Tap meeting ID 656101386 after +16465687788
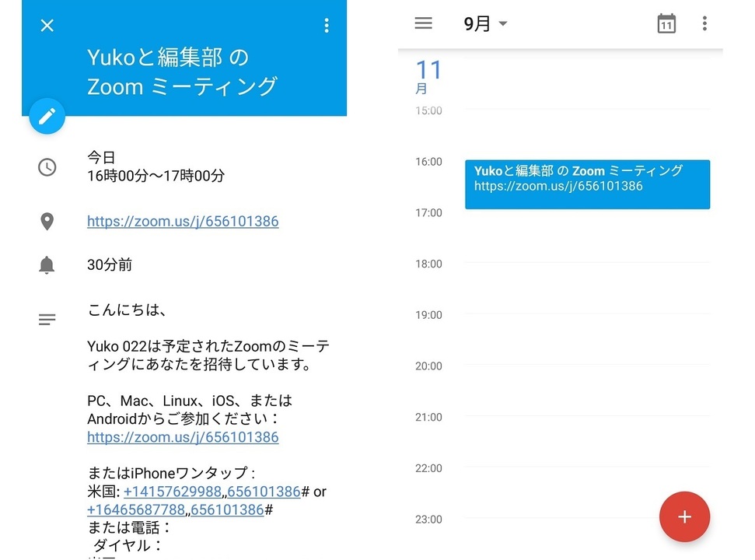This screenshot has height=560, width=755. click(227, 509)
